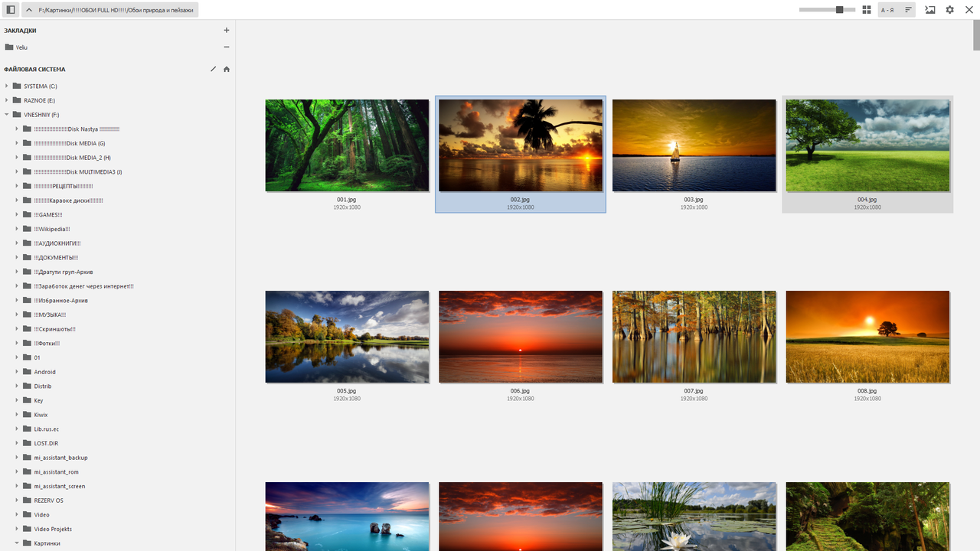980x551 pixels.
Task: Select the Key folder
Action: coord(38,400)
